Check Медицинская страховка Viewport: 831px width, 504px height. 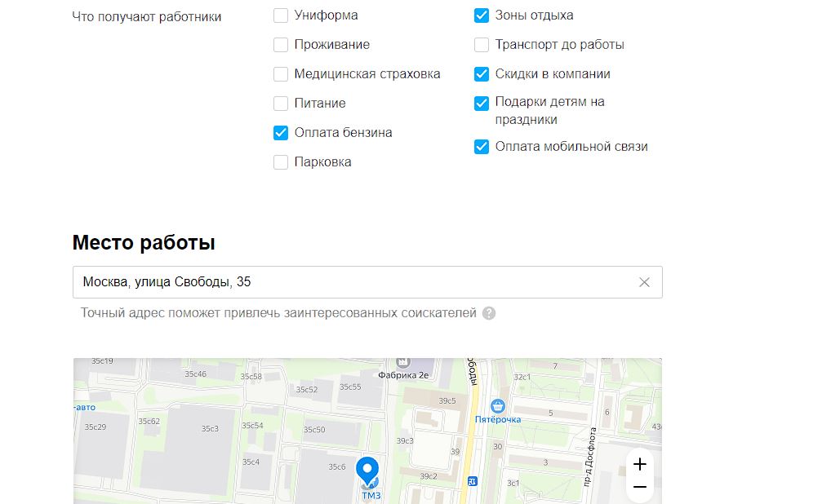[281, 73]
